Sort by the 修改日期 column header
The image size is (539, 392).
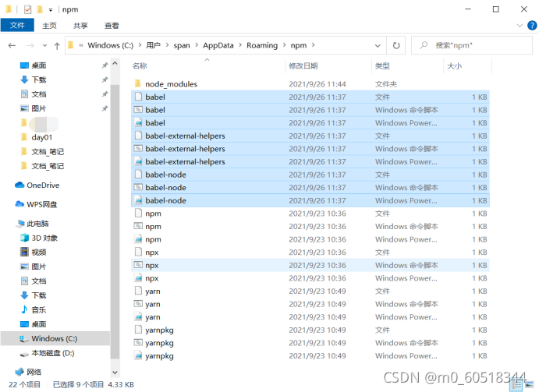pos(303,65)
